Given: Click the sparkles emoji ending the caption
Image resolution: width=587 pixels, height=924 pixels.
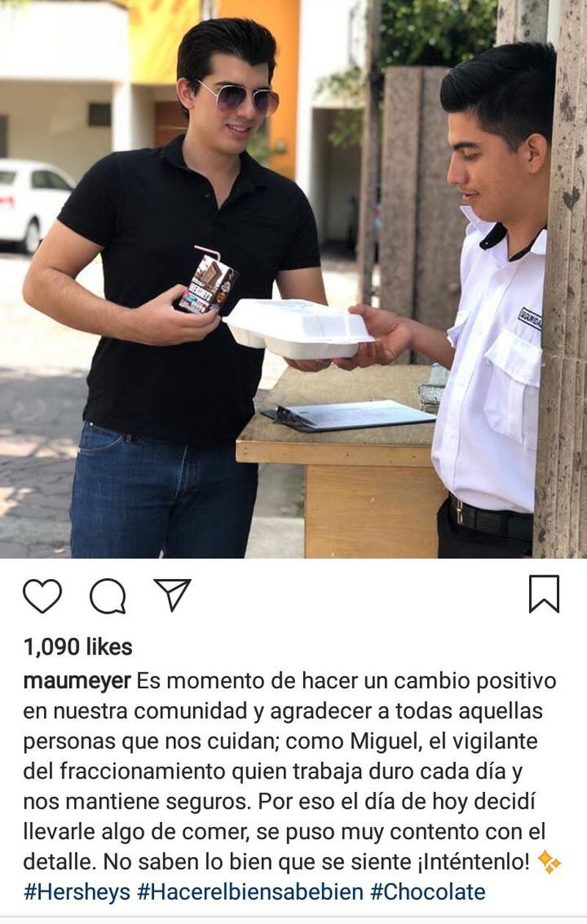Looking at the screenshot, I should (549, 862).
